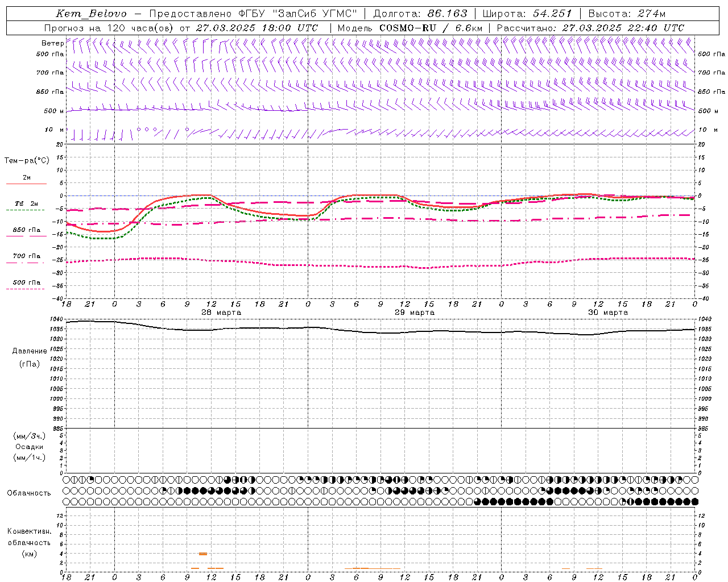Select the 30 марта date label
Viewport: 728px width, 582px height.
[x=608, y=313]
